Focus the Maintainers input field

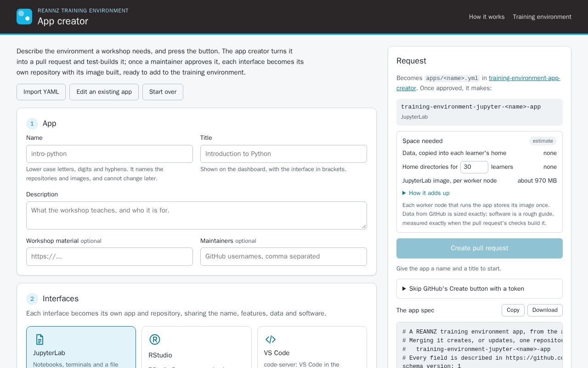click(283, 257)
